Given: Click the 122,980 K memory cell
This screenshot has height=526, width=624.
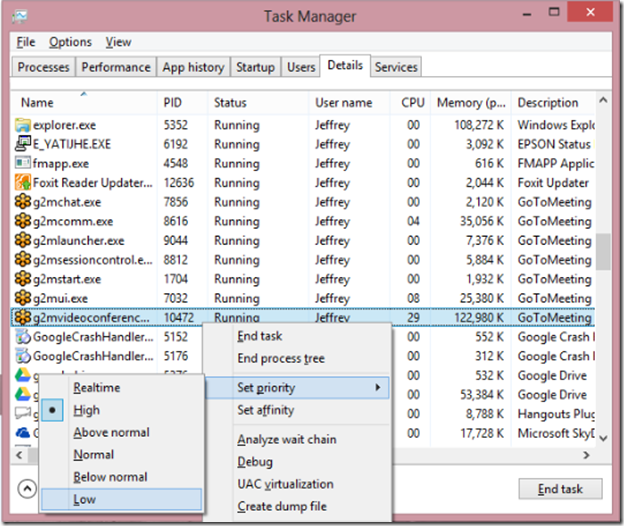Looking at the screenshot, I should tap(479, 318).
